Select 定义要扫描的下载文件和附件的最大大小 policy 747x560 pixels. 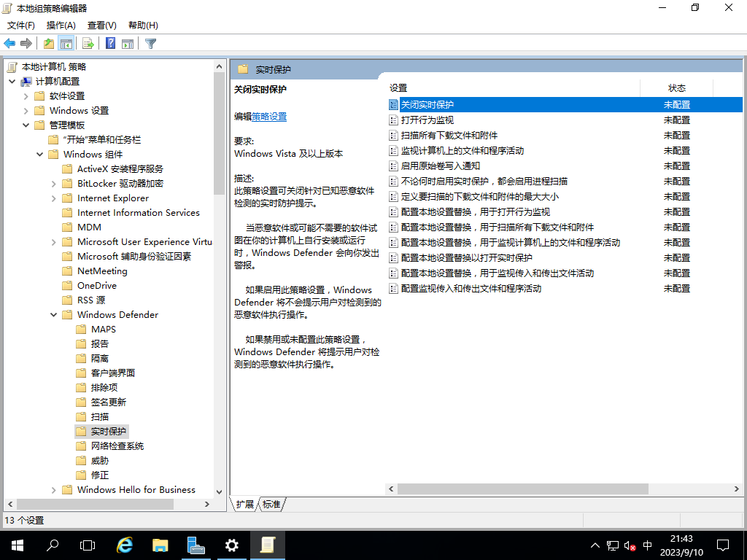click(x=565, y=196)
